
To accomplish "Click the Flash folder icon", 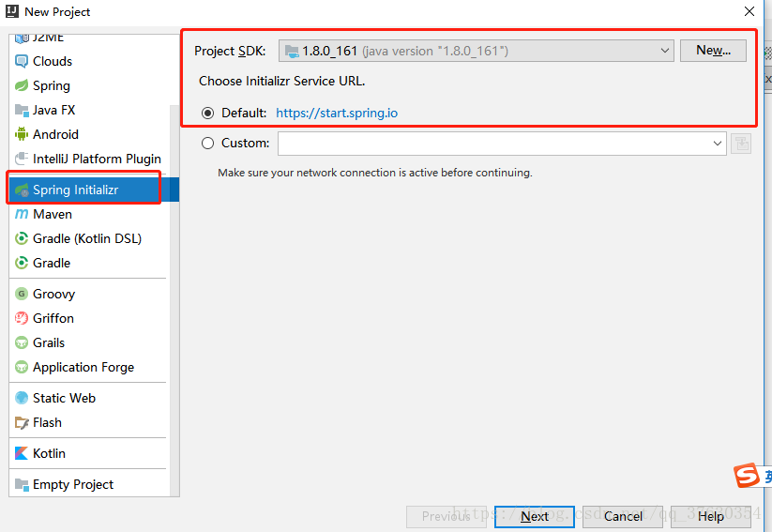I will (x=22, y=422).
